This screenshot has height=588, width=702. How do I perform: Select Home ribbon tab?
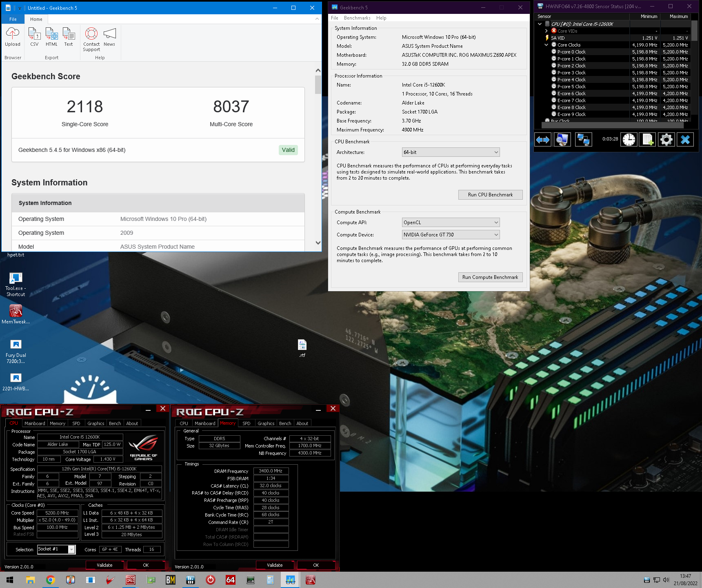tap(36, 19)
